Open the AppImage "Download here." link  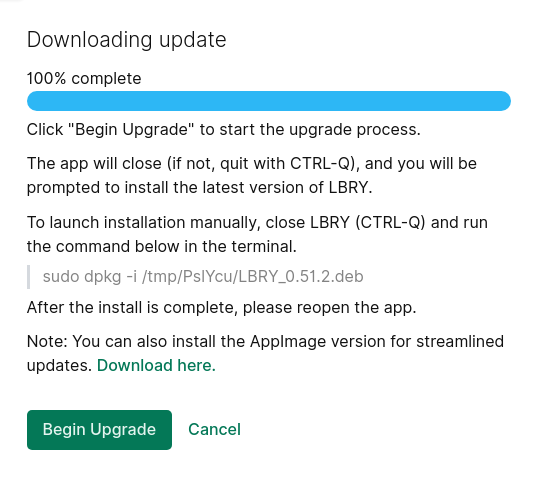point(156,365)
